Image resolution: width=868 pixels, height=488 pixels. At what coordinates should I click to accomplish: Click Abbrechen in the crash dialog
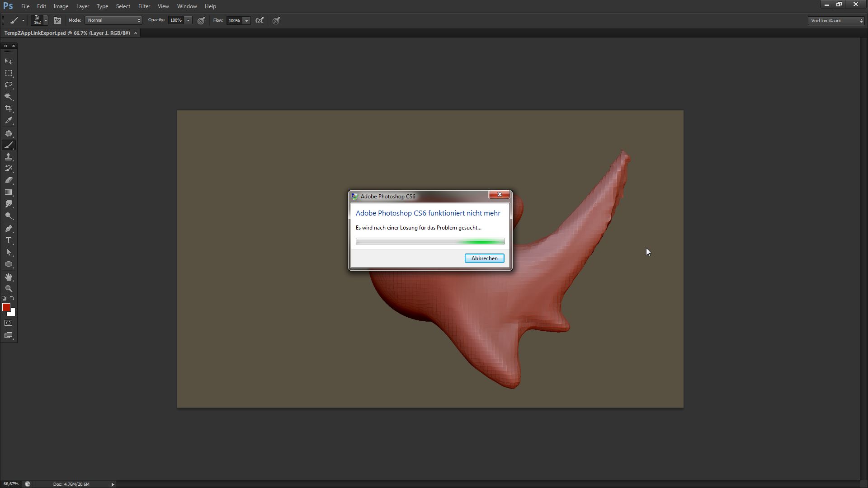click(x=485, y=258)
